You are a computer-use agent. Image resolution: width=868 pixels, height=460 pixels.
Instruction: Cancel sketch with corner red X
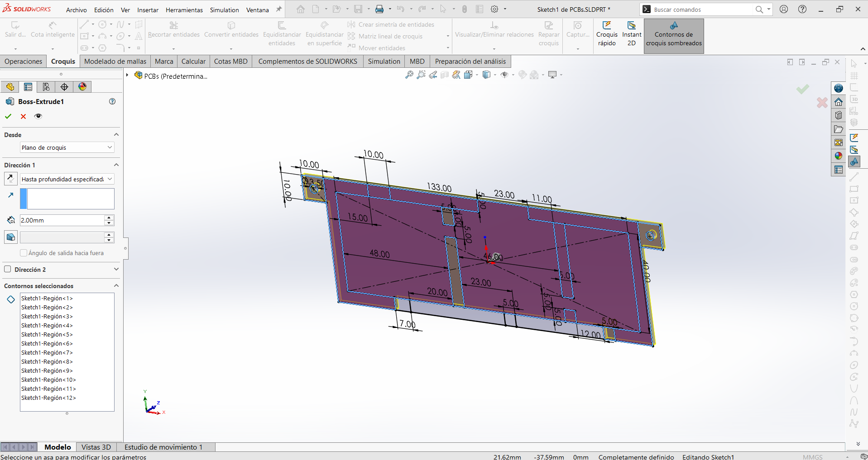coord(822,103)
